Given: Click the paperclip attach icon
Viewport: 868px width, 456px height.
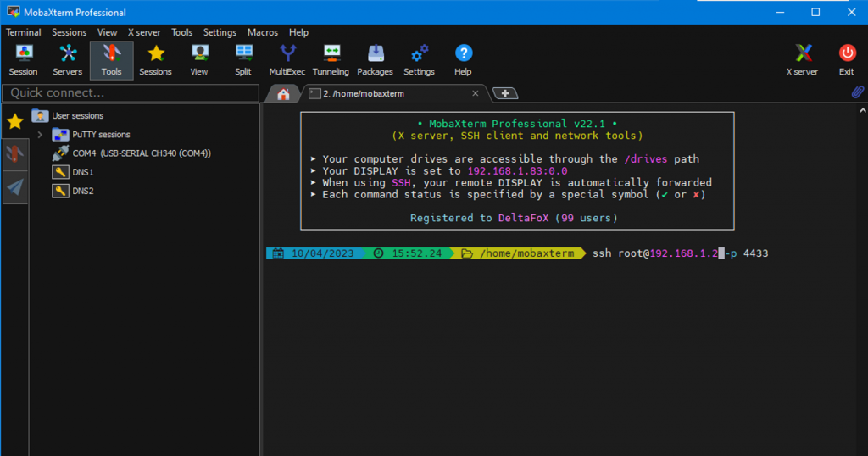Looking at the screenshot, I should coord(858,92).
